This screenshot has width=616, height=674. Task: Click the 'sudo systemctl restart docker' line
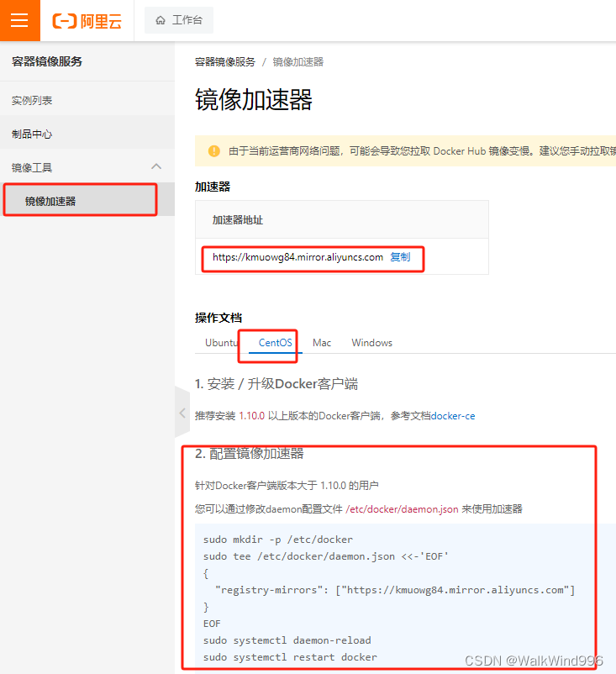(290, 657)
